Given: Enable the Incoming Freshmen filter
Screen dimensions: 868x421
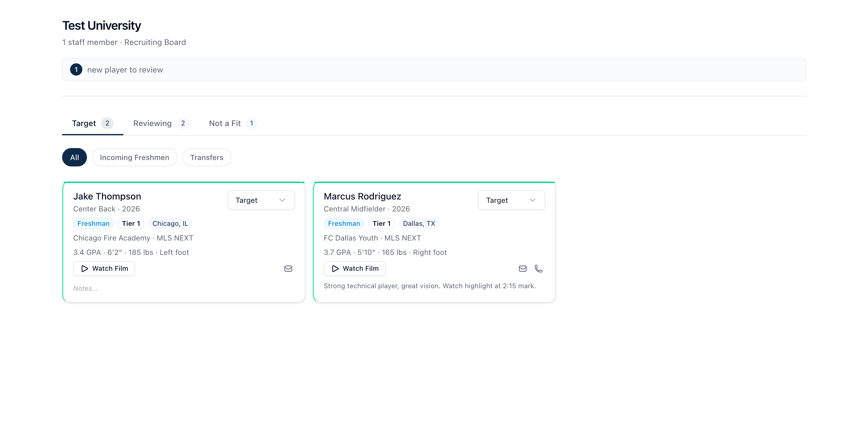Looking at the screenshot, I should pos(134,157).
